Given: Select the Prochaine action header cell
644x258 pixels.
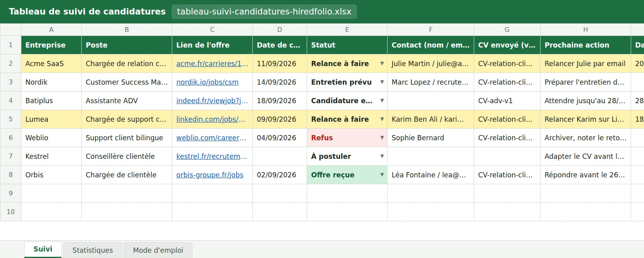Looking at the screenshot, I should 586,45.
